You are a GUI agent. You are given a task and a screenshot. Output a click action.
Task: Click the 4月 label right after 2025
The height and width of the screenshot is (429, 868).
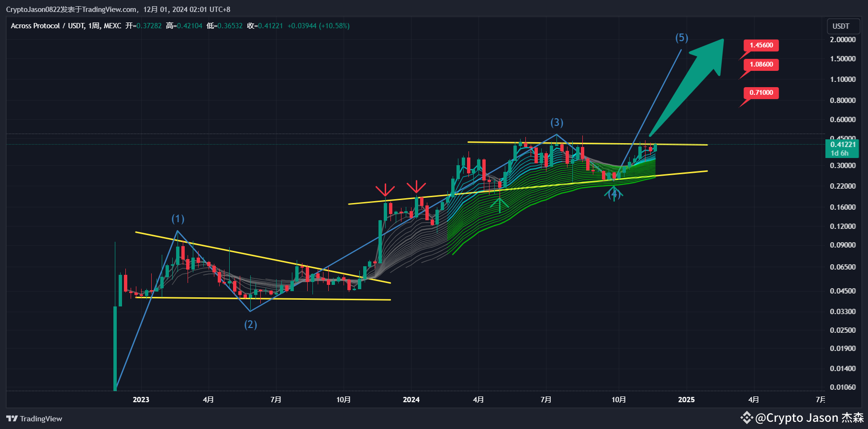(754, 400)
